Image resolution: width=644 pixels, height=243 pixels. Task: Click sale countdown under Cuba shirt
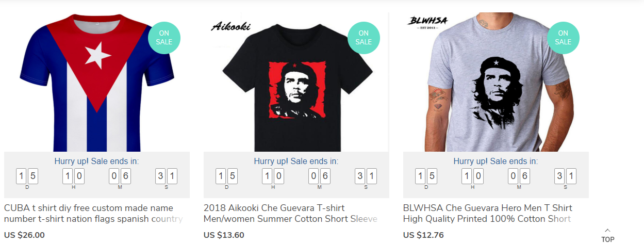click(96, 161)
